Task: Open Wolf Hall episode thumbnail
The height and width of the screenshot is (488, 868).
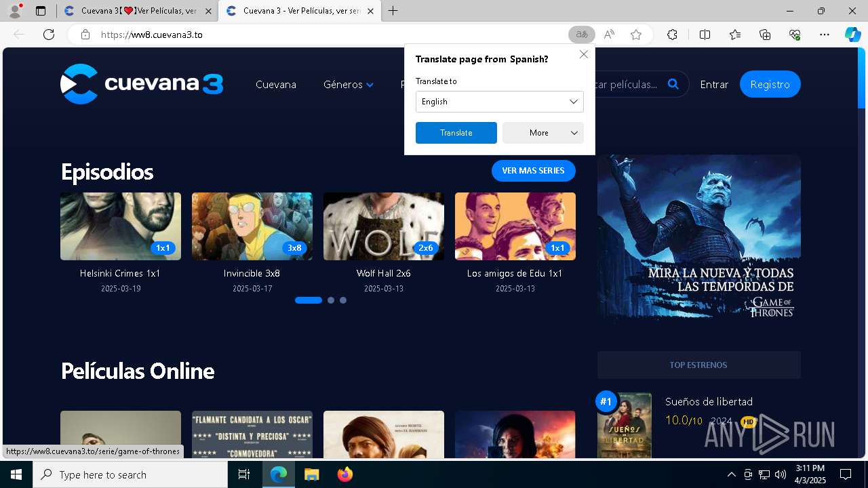Action: 384,226
